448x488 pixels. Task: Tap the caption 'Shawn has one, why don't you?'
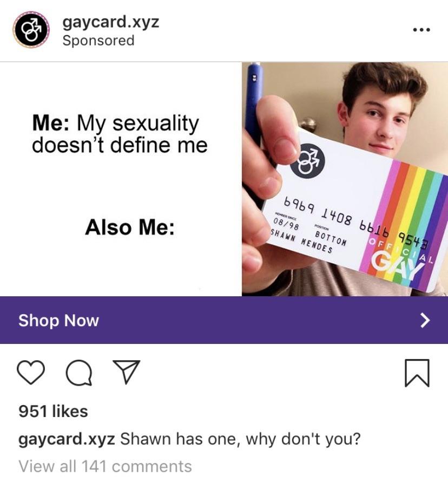pos(240,439)
